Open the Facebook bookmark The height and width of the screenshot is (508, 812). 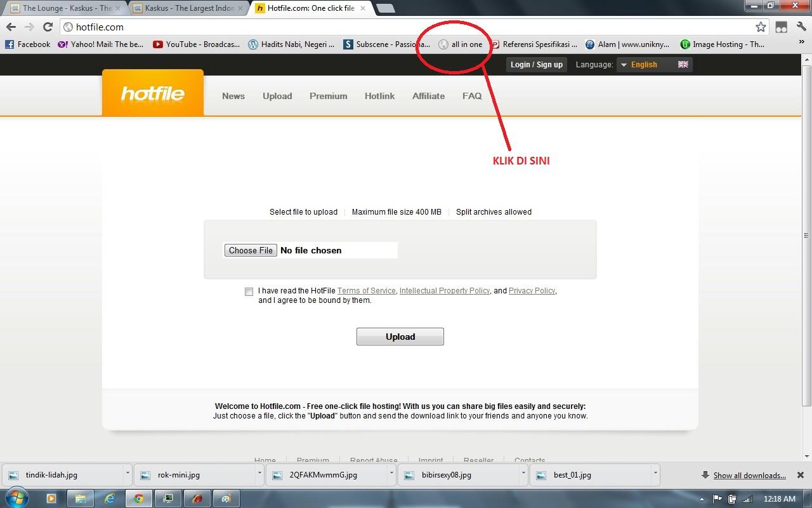(x=28, y=44)
